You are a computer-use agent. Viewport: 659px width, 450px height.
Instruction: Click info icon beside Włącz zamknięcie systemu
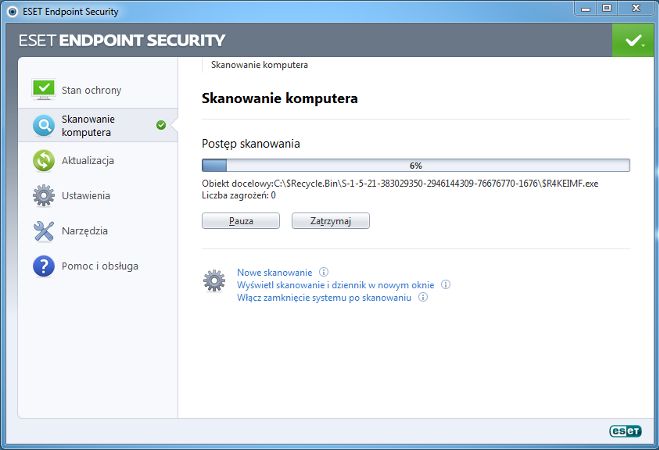point(423,297)
